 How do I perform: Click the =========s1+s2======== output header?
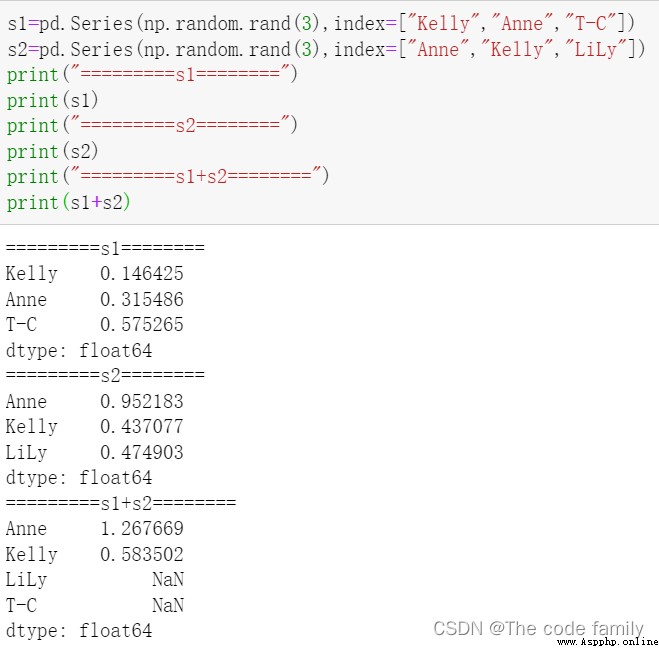click(120, 502)
